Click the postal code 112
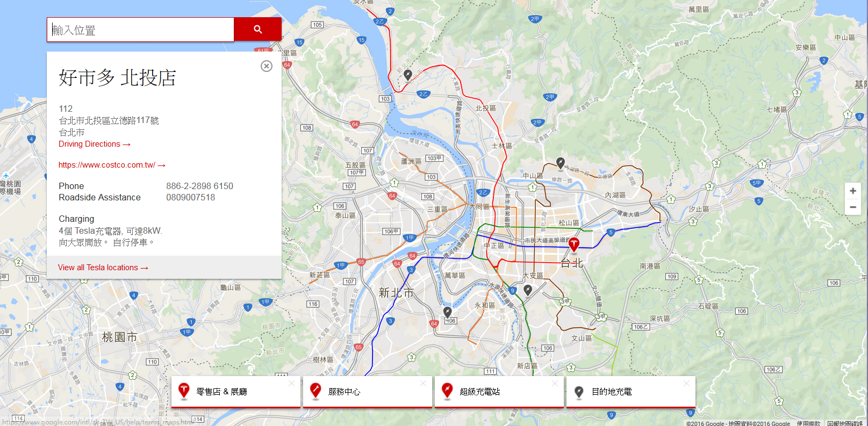The height and width of the screenshot is (426, 868). (66, 109)
